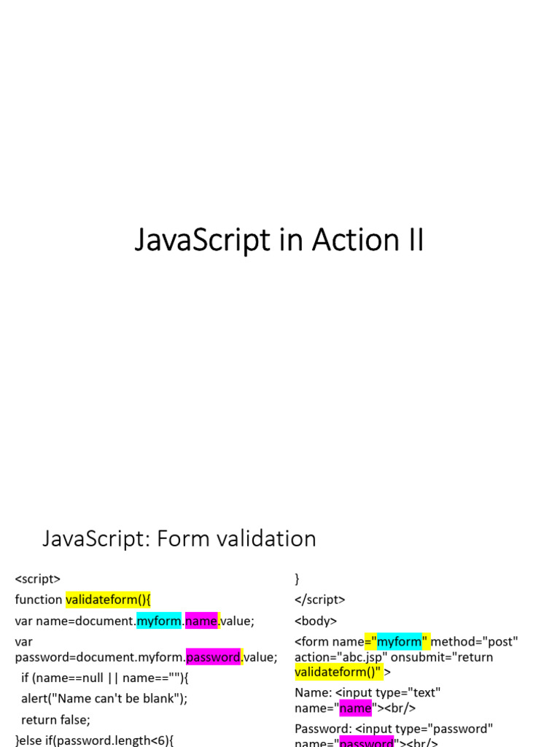Screen dimensions: 560x747
Task: Click the '}else if(password.length<6){' line
Action: [x=94, y=740]
